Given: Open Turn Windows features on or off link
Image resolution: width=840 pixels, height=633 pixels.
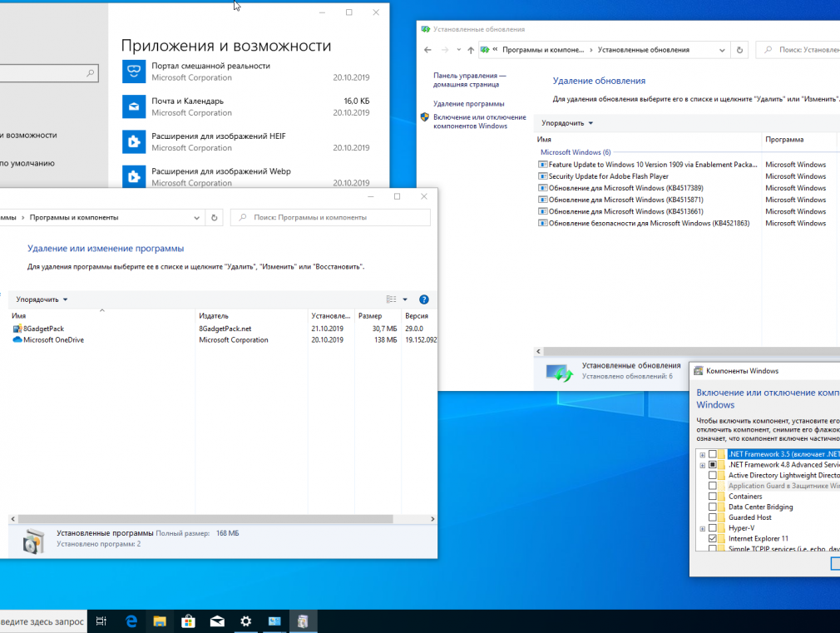Looking at the screenshot, I should coord(479,121).
